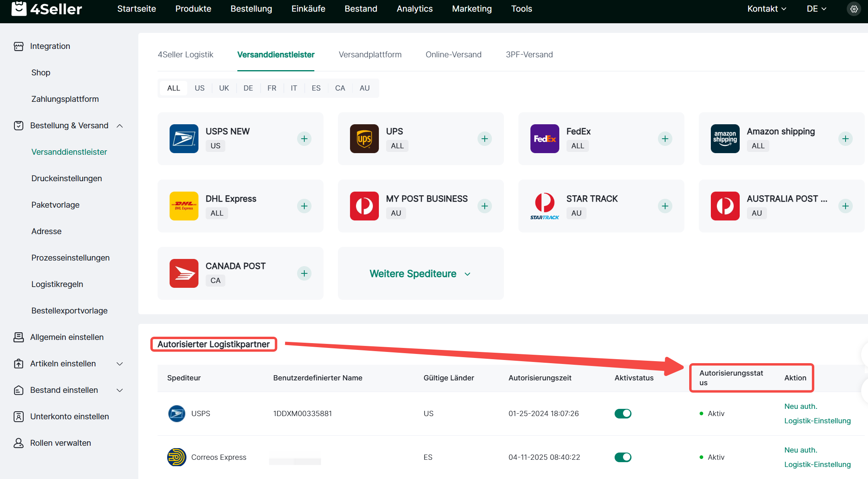Add FedEx carrier via plus icon
Screen dimensions: 868x479
coord(665,139)
